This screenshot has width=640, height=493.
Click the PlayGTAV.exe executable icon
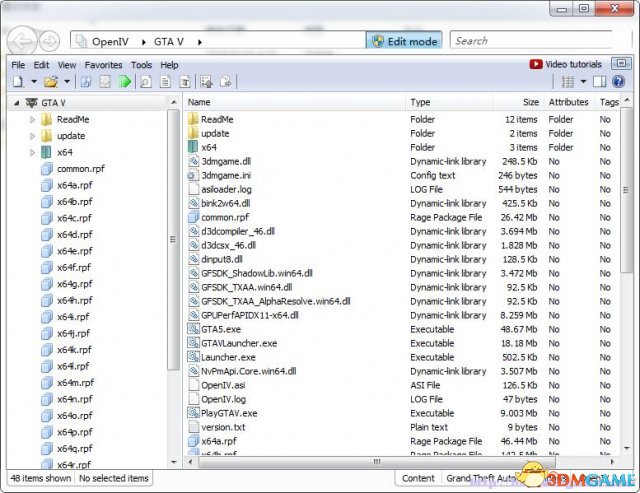[x=193, y=413]
